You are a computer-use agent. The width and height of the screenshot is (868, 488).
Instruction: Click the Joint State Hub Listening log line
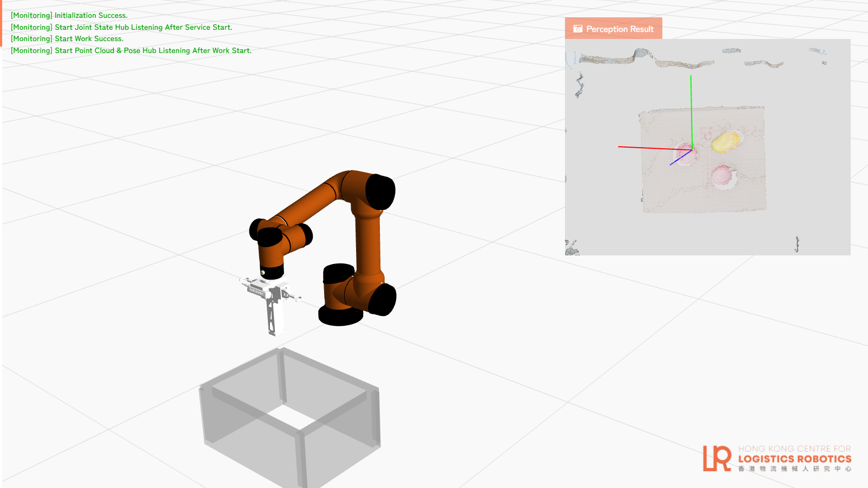(121, 27)
